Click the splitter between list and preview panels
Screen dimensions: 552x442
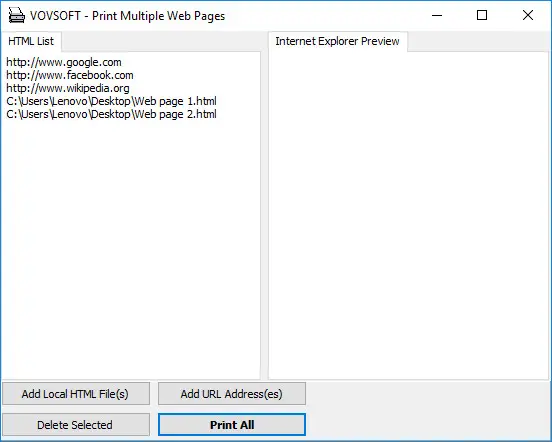click(265, 215)
